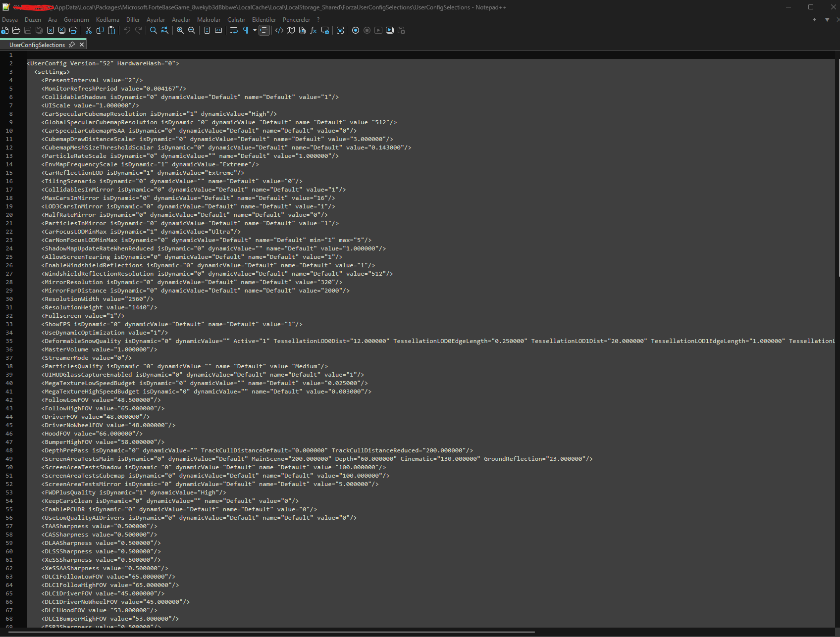Click the Save All toolbar icon
This screenshot has height=637, width=840.
(x=39, y=30)
